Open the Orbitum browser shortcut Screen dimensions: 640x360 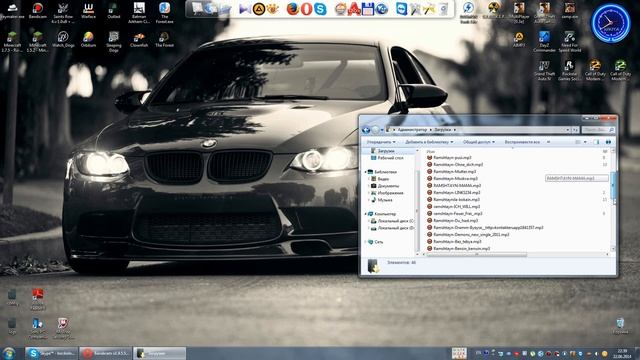88,40
